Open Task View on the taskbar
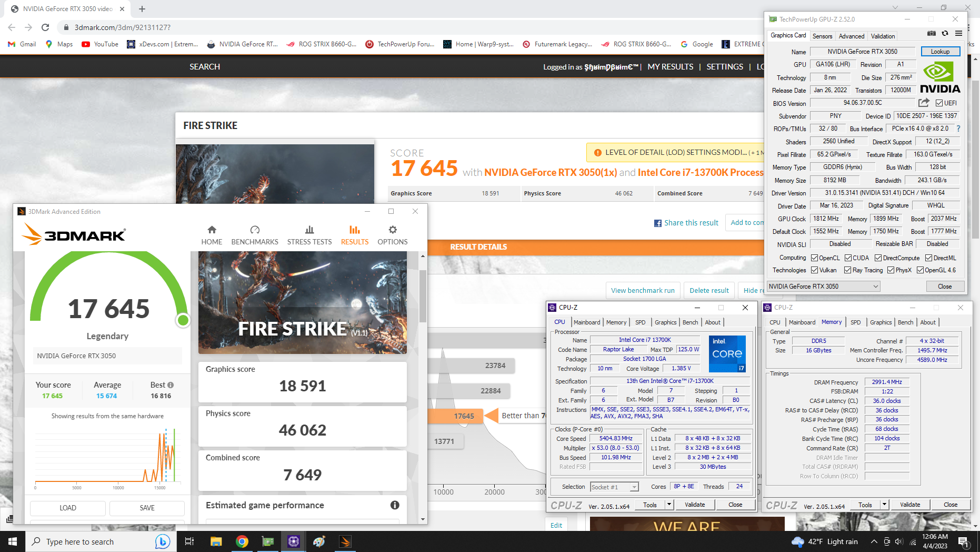This screenshot has height=552, width=980. pos(189,541)
